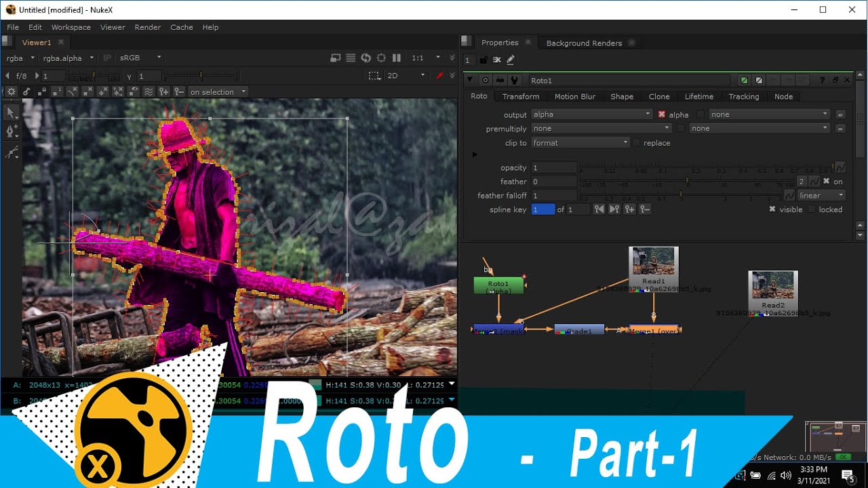Delete the spline key
The height and width of the screenshot is (488, 868).
click(645, 209)
